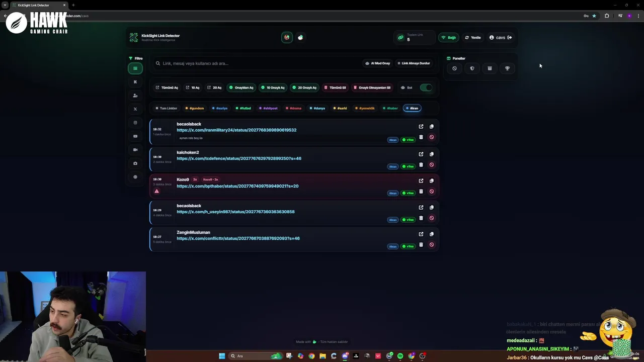The width and height of the screenshot is (644, 362).
Task: Open iranmilitary24 link in new tab icon
Action: pos(421,127)
